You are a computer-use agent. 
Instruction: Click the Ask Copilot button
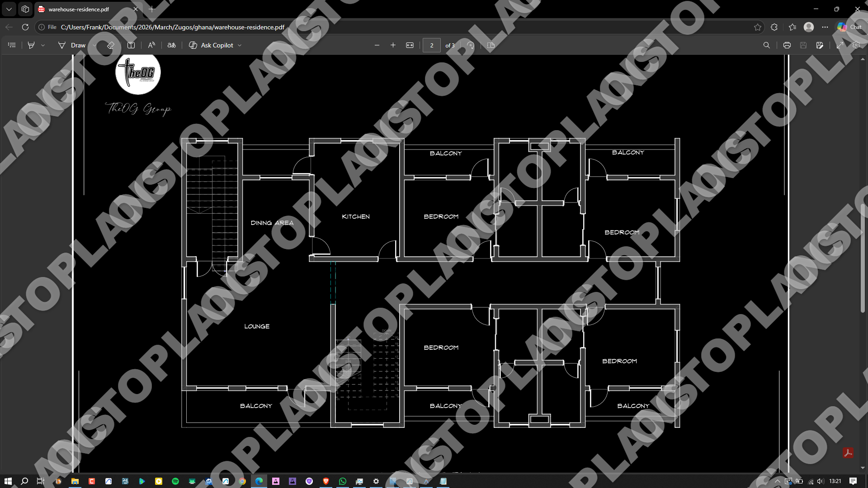[211, 45]
